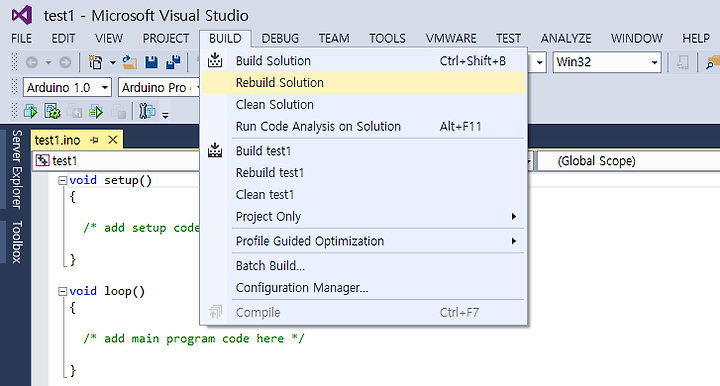Close the test1.ino document tab
The height and width of the screenshot is (386, 720).
click(x=112, y=140)
